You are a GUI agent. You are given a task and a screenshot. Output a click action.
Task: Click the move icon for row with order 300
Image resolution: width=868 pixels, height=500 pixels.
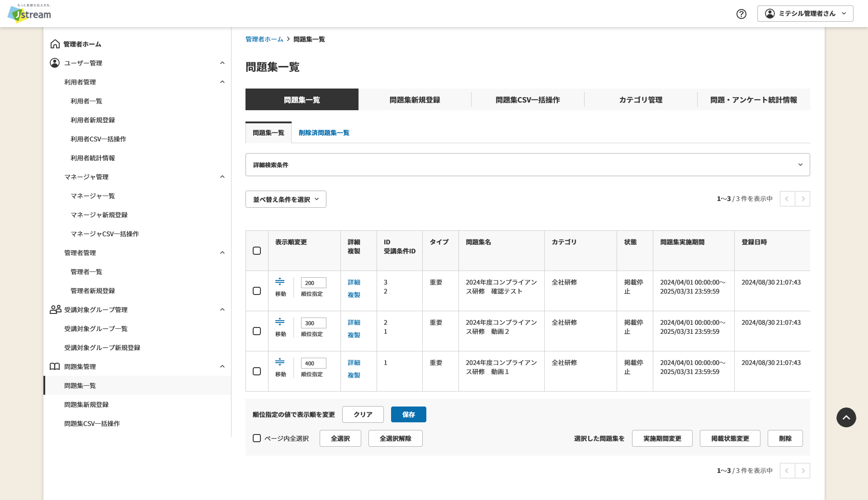pos(280,322)
